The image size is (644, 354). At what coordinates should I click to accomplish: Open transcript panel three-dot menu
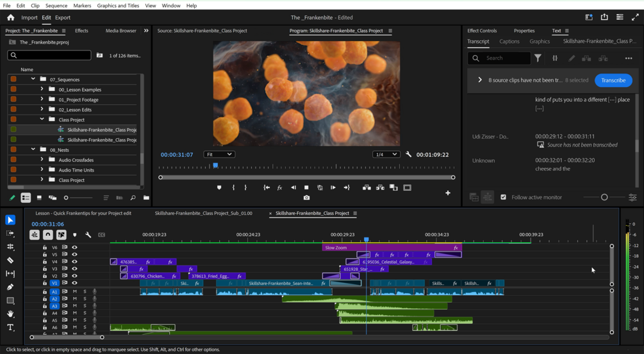(x=629, y=58)
